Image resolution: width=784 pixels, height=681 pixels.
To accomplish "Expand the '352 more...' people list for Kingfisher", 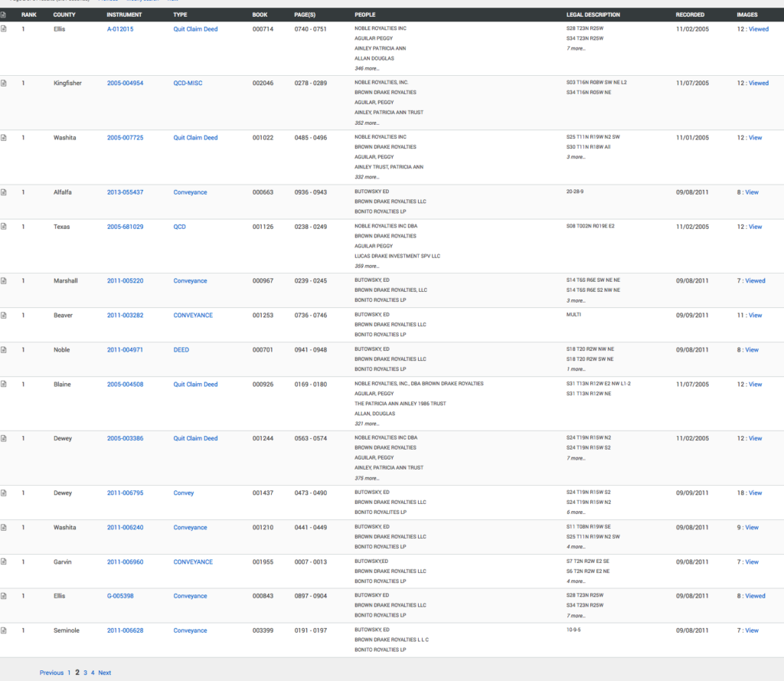I will (367, 123).
